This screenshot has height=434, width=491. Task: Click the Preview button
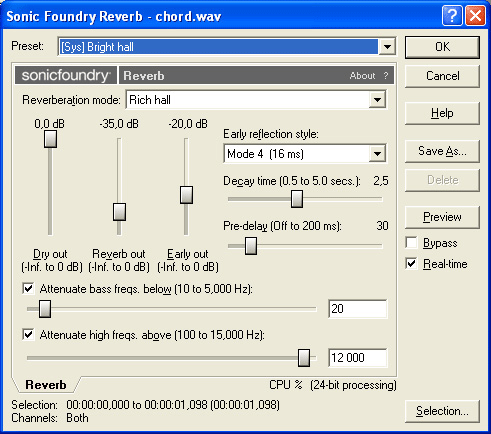click(x=442, y=217)
